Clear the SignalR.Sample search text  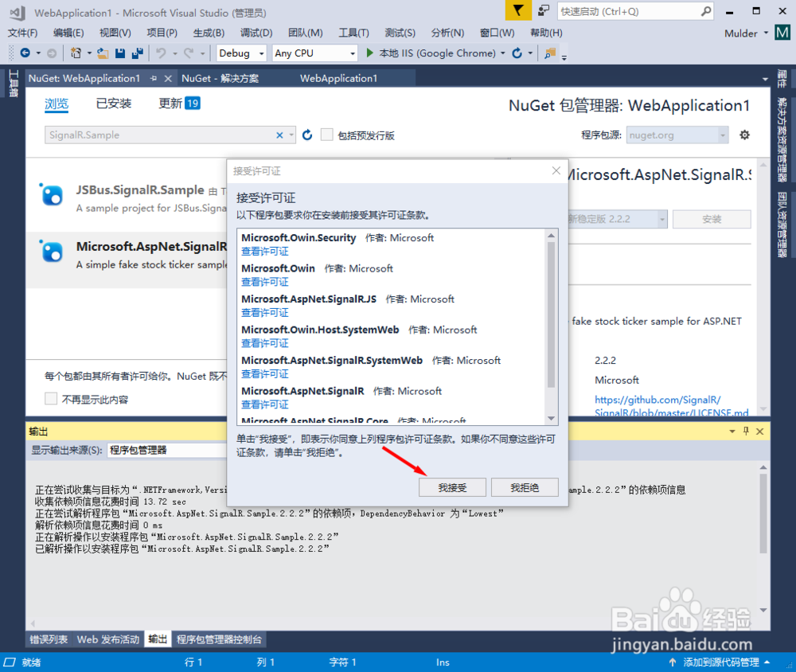tap(280, 135)
